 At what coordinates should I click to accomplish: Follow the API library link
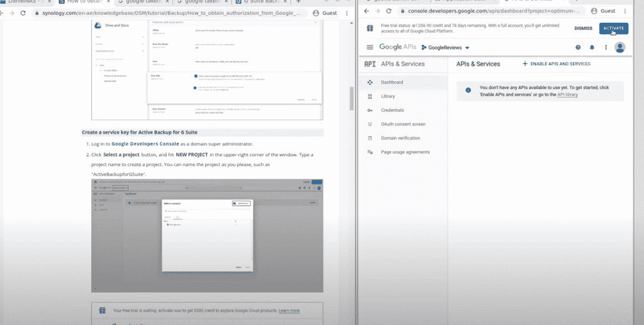click(567, 95)
